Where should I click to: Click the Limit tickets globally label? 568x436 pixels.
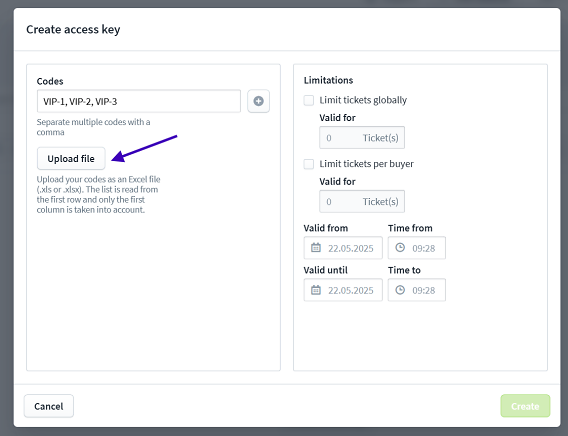pos(363,100)
